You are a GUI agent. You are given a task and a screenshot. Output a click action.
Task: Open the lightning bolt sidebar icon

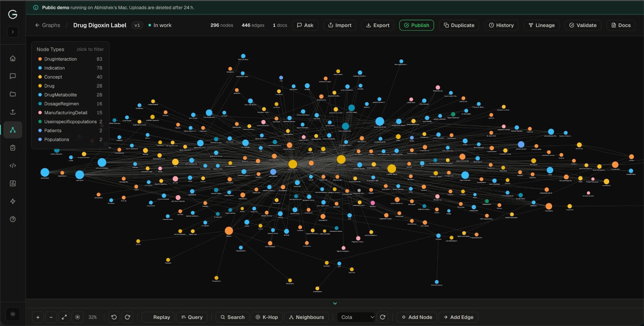point(13,201)
